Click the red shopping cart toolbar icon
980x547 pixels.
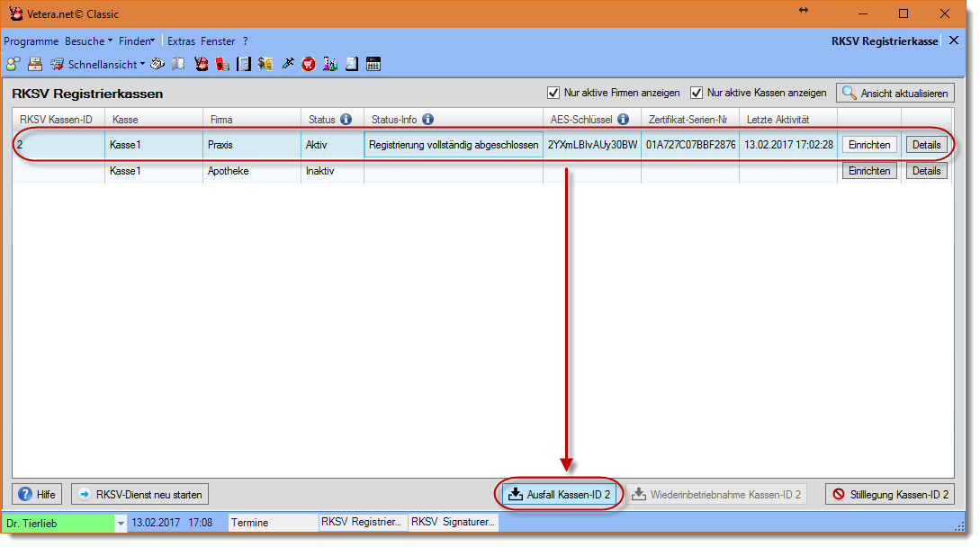click(x=309, y=64)
